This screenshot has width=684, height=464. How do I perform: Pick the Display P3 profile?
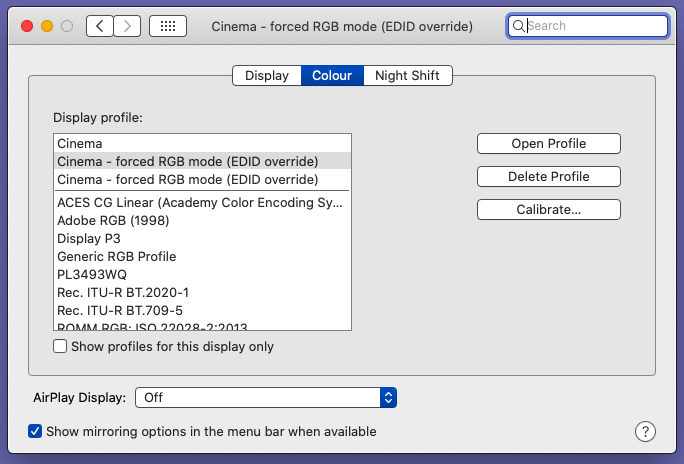click(x=202, y=239)
